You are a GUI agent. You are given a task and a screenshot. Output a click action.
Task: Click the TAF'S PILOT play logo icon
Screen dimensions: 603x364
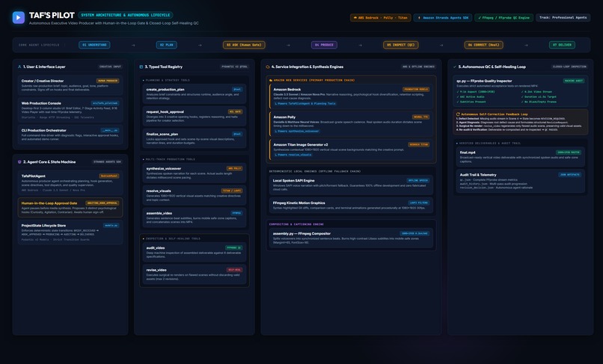point(19,17)
